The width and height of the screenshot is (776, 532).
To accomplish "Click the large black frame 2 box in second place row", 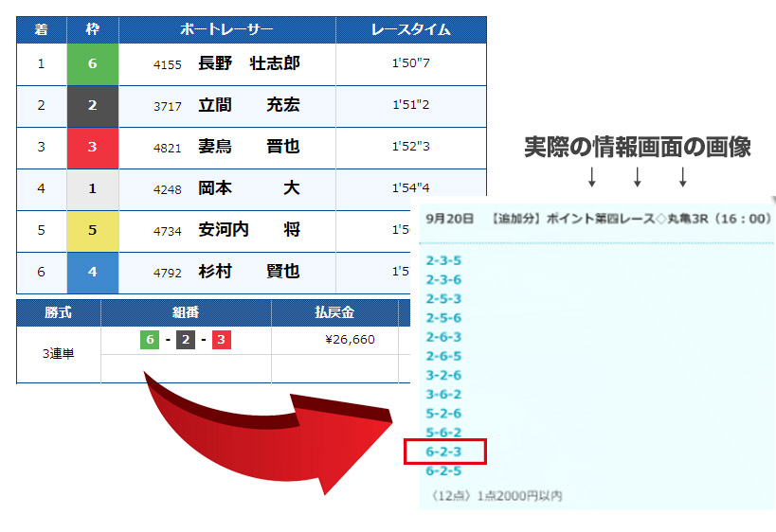I will 92,106.
